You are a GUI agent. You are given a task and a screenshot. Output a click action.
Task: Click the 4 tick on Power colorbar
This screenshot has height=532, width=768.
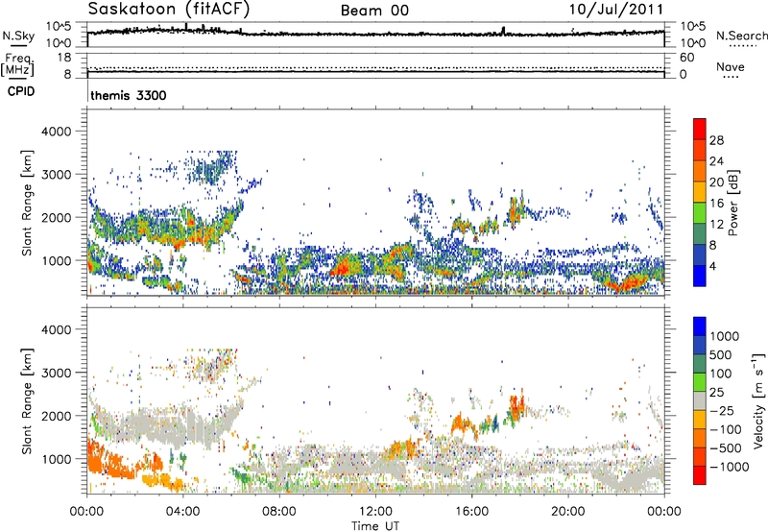[713, 266]
